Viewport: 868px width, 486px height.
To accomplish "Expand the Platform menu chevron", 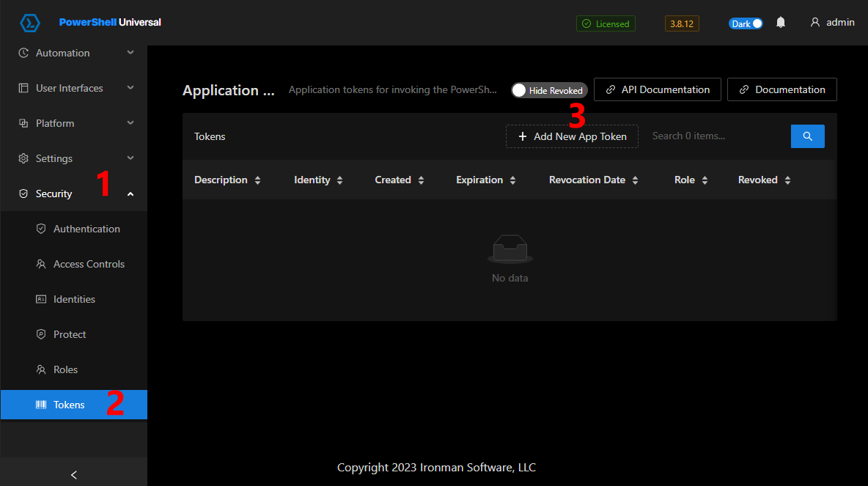I will pos(130,123).
